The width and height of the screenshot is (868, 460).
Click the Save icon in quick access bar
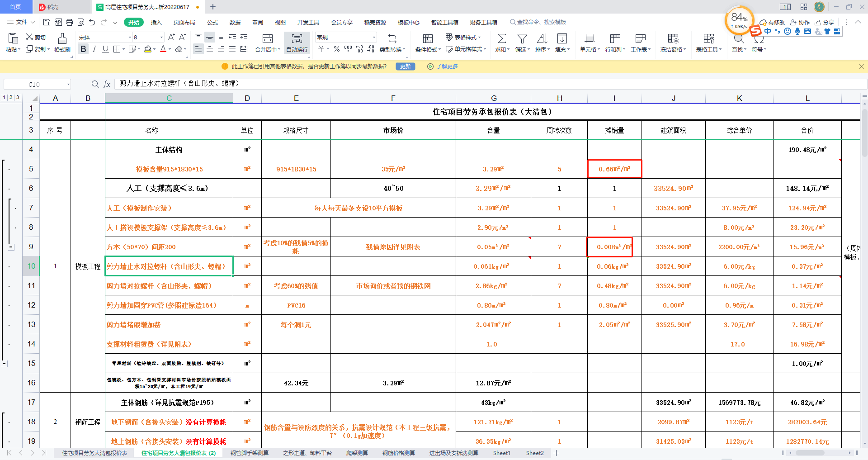47,22
